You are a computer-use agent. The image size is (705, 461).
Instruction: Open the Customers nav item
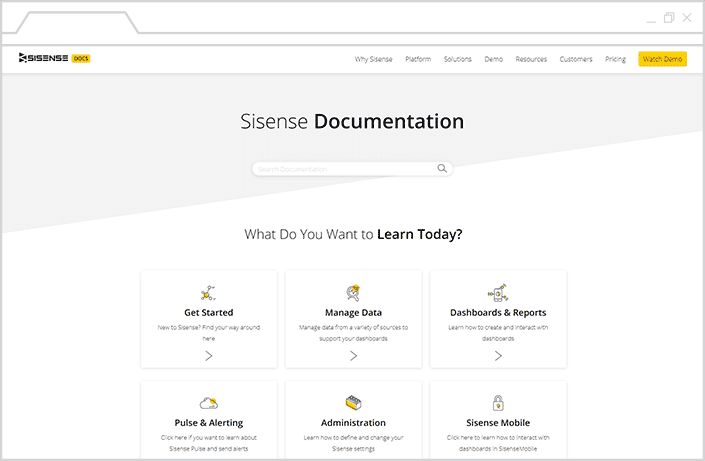click(576, 59)
